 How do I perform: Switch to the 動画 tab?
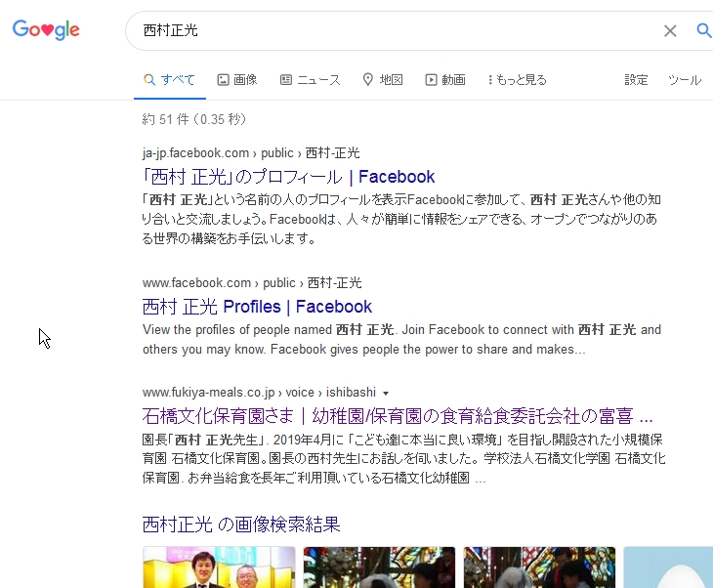click(x=445, y=80)
